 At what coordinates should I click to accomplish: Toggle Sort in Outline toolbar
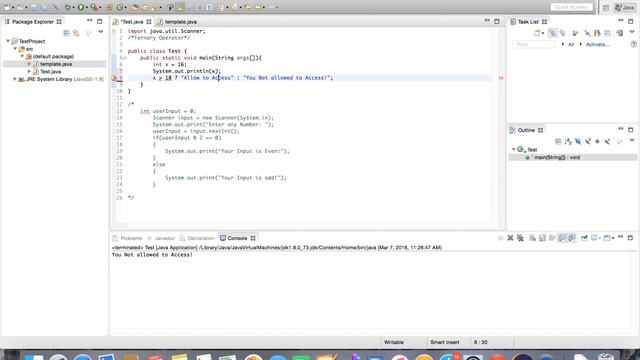click(568, 141)
